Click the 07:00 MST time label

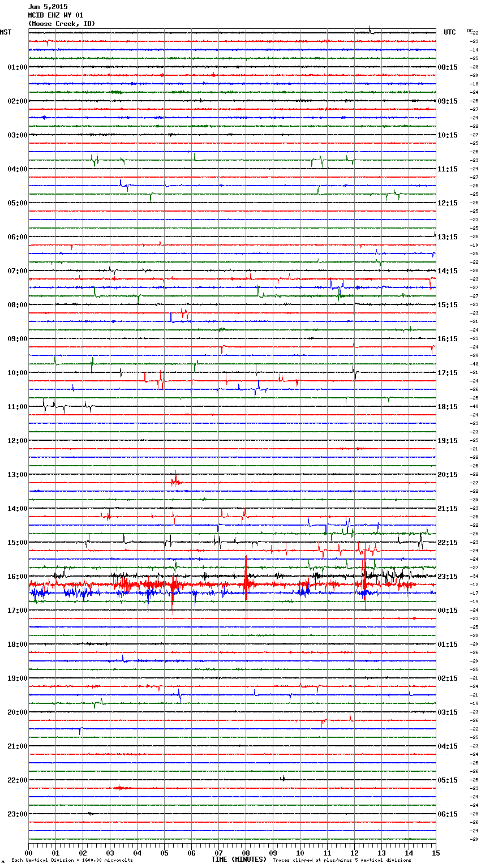pyautogui.click(x=18, y=271)
